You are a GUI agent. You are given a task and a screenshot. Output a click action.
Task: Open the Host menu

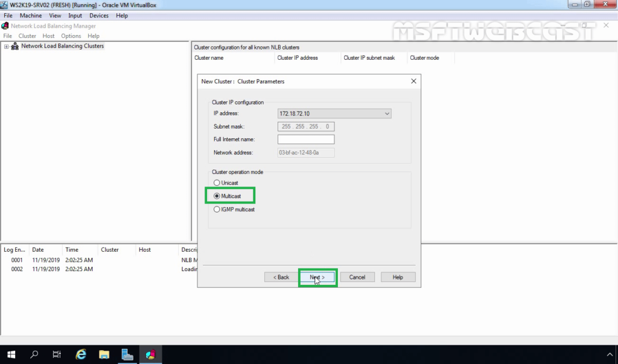tap(48, 36)
